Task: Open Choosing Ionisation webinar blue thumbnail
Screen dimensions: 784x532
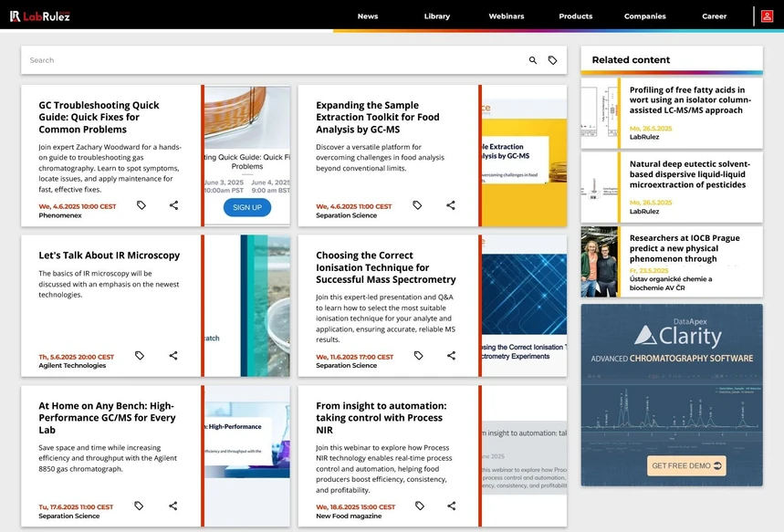Action: [524, 306]
